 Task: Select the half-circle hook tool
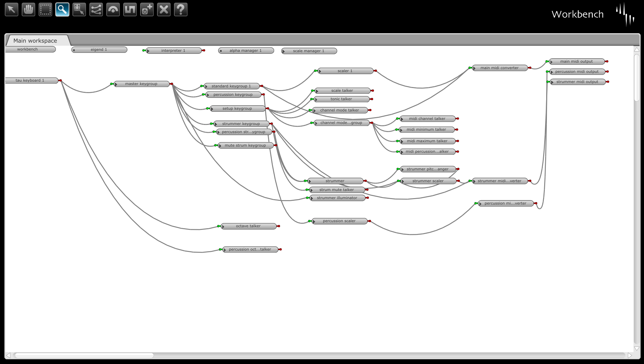(113, 9)
